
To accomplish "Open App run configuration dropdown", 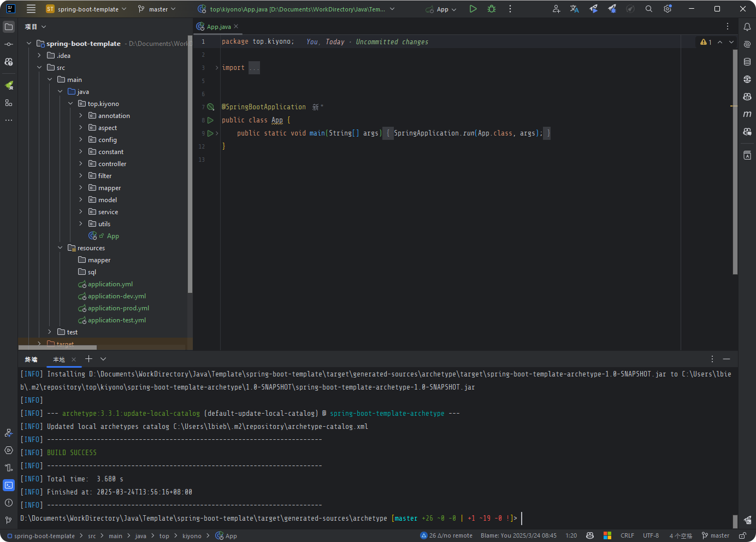I will [441, 9].
